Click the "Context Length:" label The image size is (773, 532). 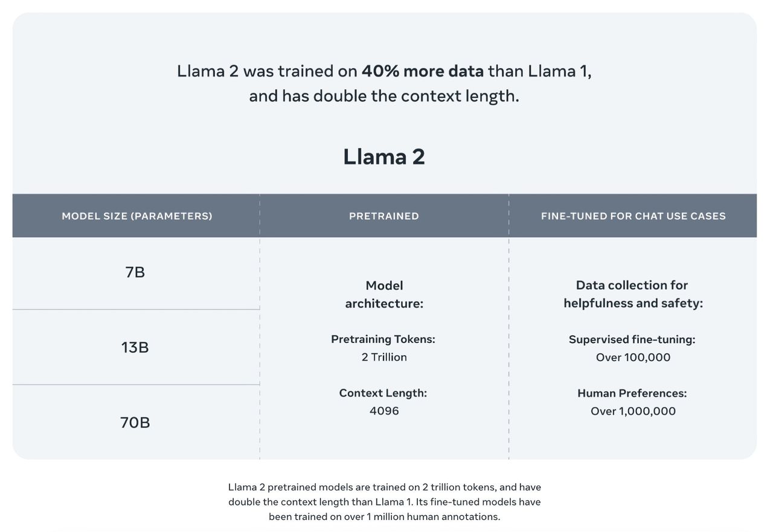383,393
